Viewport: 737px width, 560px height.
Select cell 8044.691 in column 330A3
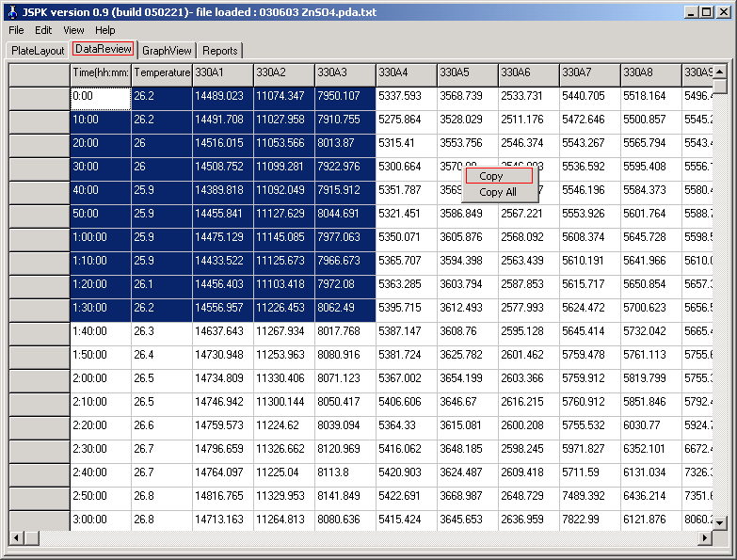pyautogui.click(x=345, y=216)
